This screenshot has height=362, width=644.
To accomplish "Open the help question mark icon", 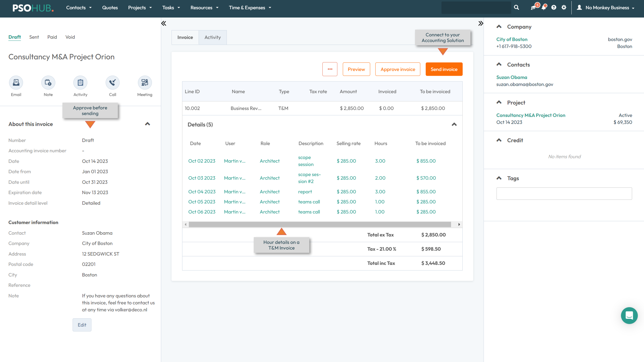I will point(554,7).
